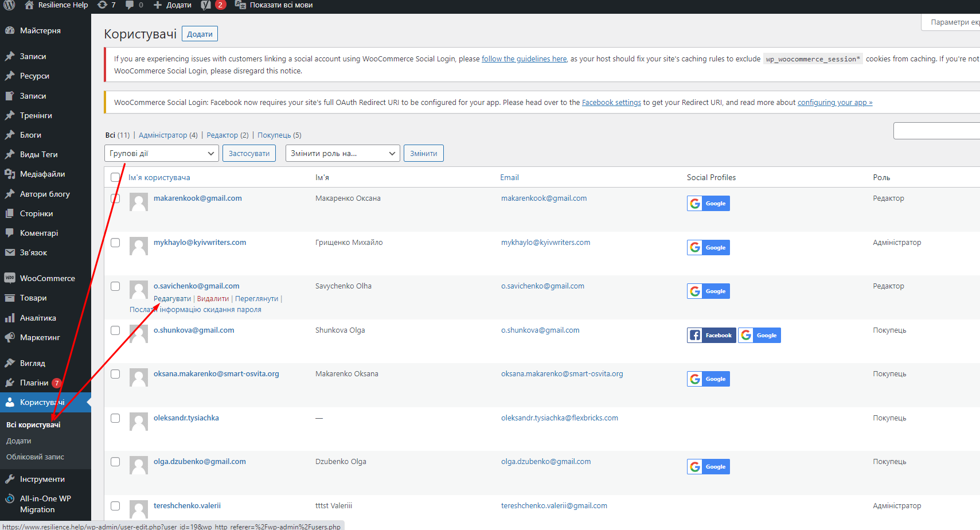
Task: Click the Застосувати button
Action: [x=249, y=153]
